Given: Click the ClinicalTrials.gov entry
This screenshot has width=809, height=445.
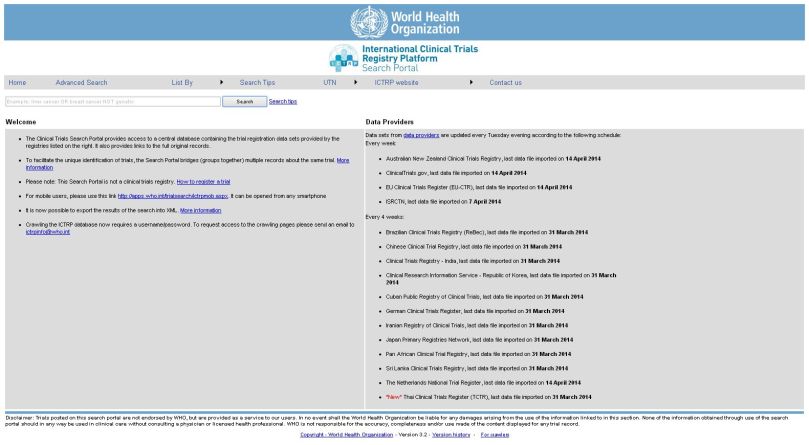Looking at the screenshot, I should (456, 173).
